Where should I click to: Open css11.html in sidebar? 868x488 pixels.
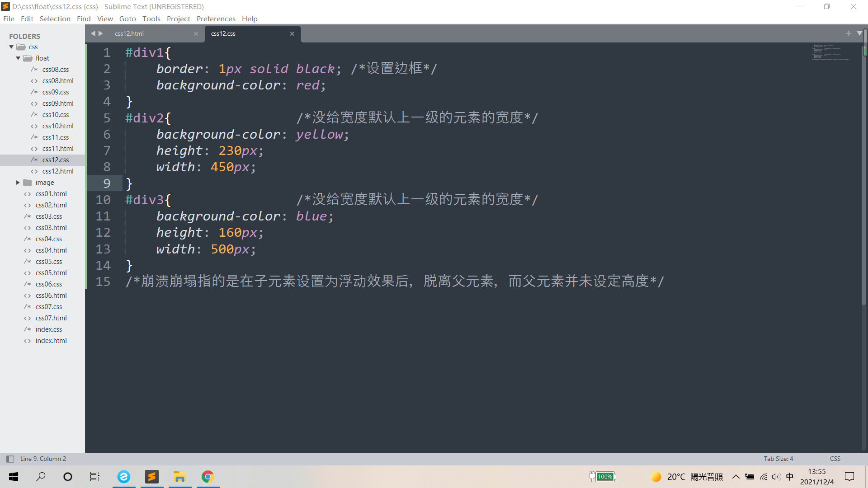58,149
